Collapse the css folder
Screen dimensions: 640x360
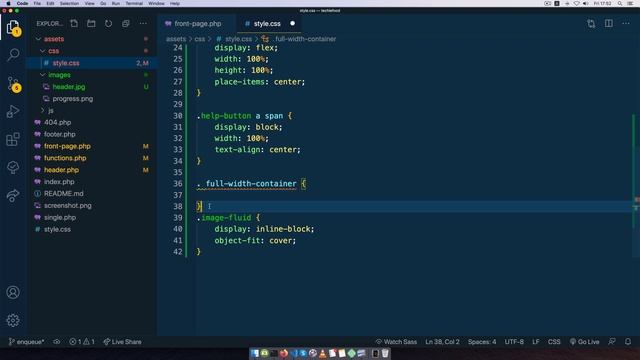53,51
